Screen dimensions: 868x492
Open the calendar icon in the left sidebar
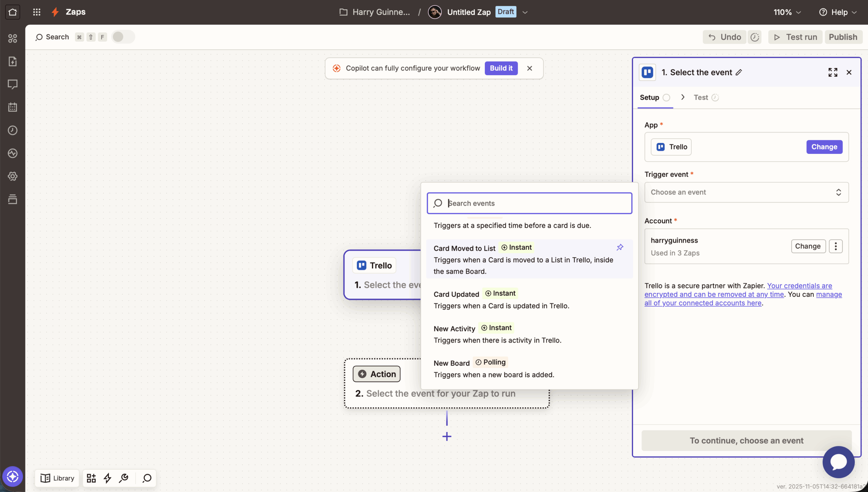(x=13, y=107)
